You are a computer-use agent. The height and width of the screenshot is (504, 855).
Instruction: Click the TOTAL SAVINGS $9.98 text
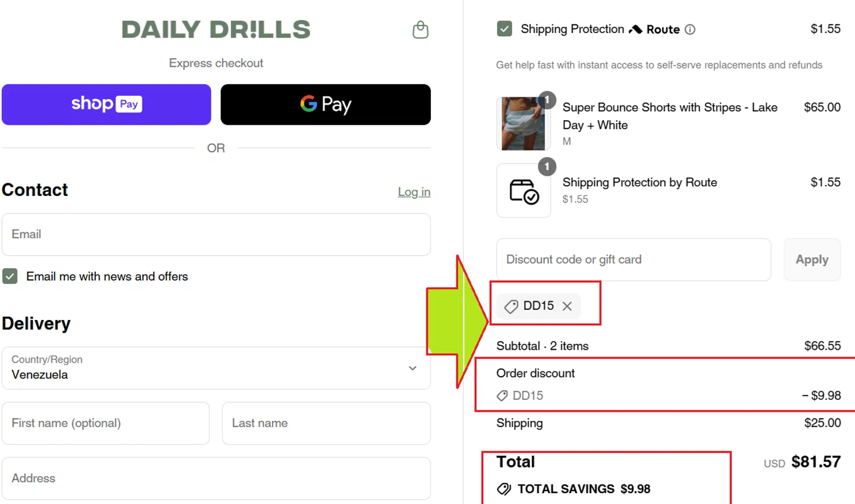tap(584, 489)
